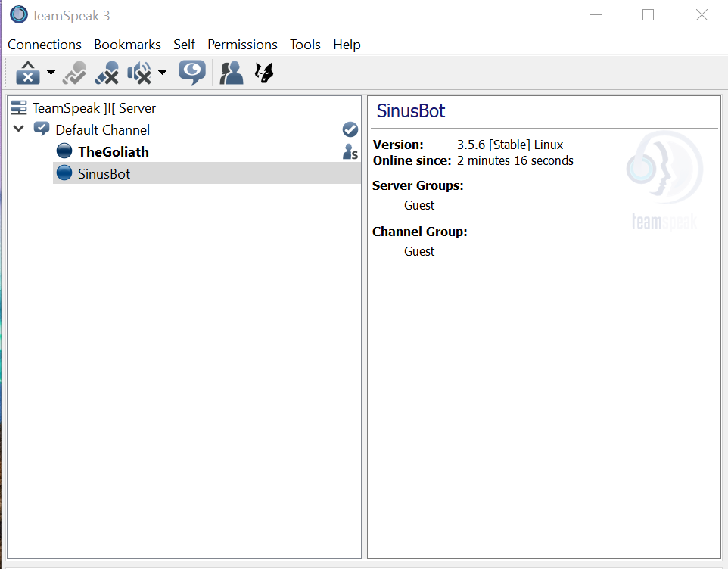728x569 pixels.
Task: Open the disconnect button's dropdown arrow
Action: [51, 73]
